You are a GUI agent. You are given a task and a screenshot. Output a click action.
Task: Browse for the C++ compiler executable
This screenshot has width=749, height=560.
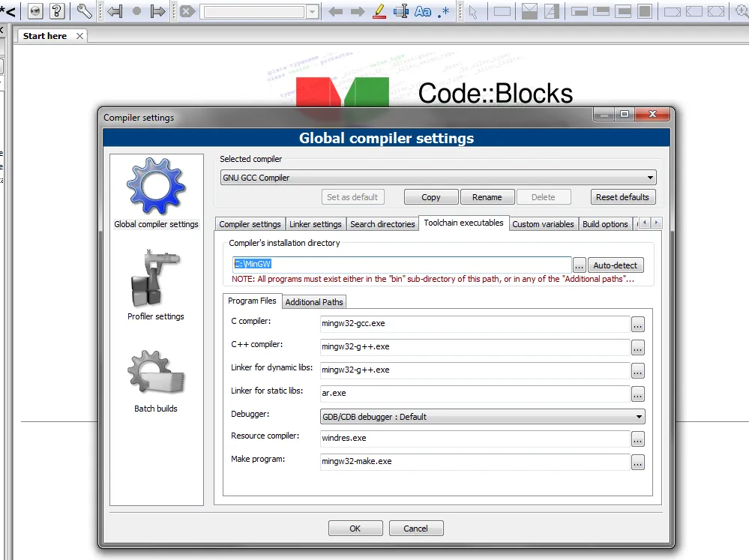(x=638, y=347)
